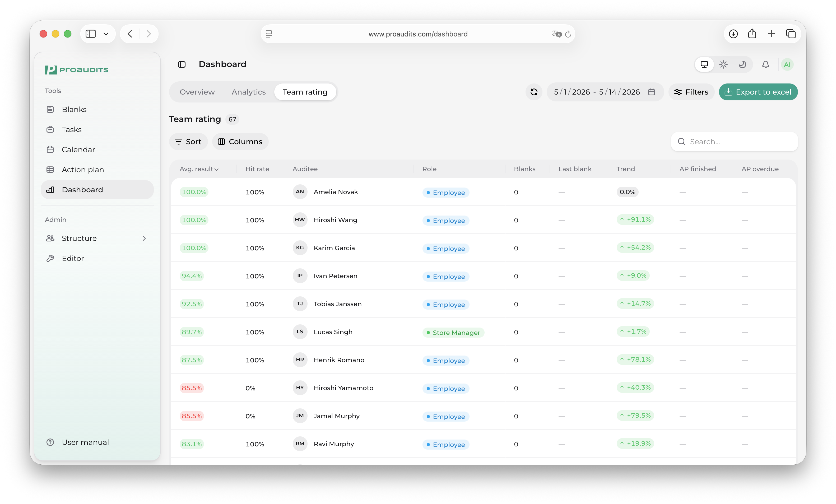The height and width of the screenshot is (504, 836).
Task: Click the Trend column header
Action: [x=625, y=169]
